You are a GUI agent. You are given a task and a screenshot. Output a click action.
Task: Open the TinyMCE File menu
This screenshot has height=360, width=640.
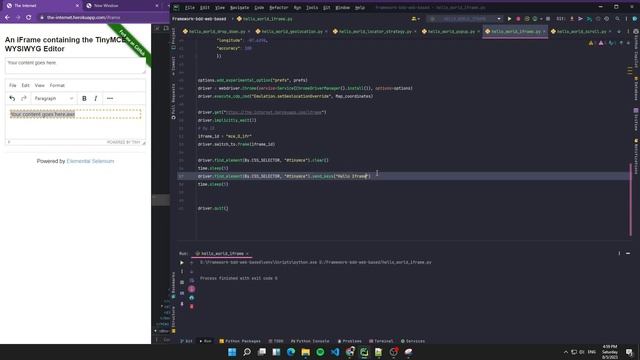coord(13,85)
